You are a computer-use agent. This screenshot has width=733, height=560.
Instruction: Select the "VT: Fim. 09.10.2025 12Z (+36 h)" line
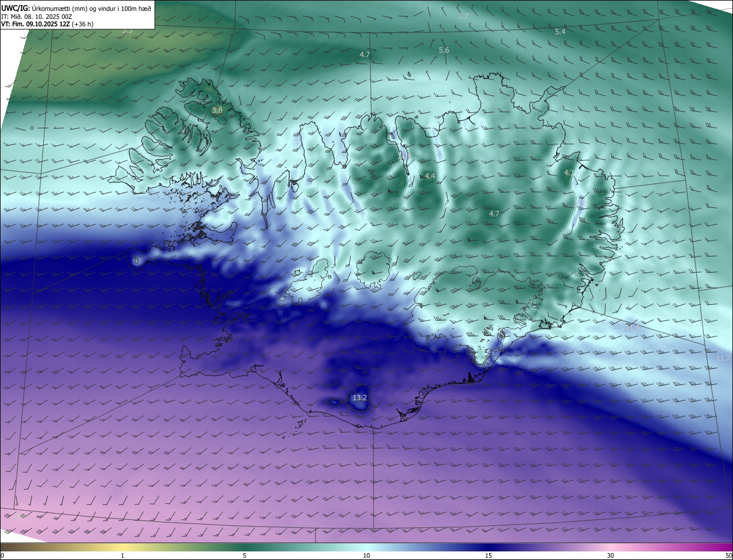47,24
